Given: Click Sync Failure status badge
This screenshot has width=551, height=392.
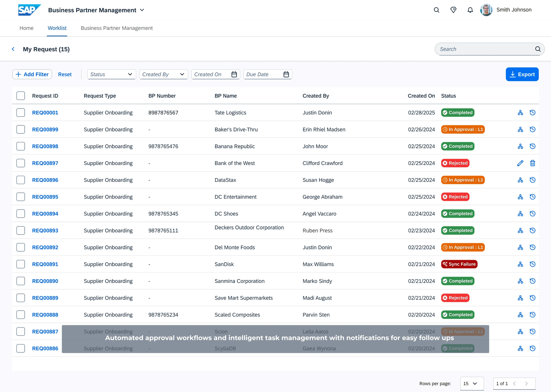Looking at the screenshot, I should tap(459, 264).
